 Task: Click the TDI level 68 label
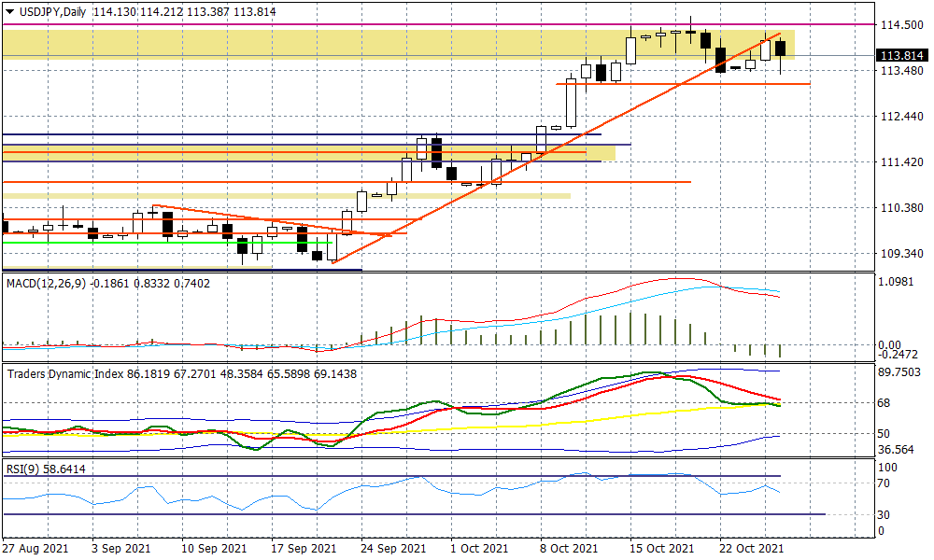(x=884, y=403)
